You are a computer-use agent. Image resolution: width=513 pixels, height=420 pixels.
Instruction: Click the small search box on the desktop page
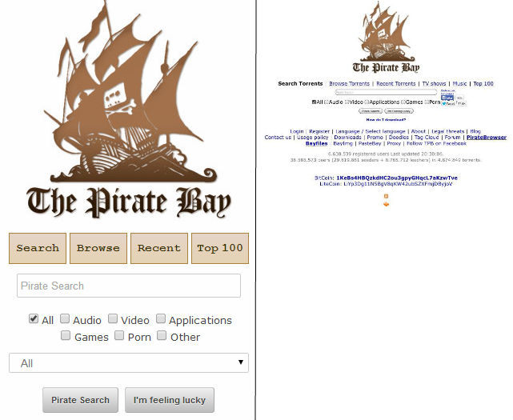point(386,92)
